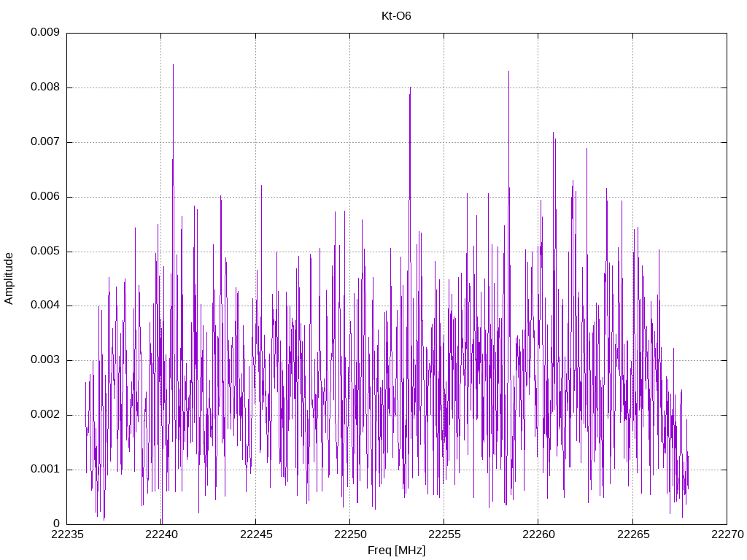
Task: Click x-axis tick label 22235
Action: pos(67,534)
